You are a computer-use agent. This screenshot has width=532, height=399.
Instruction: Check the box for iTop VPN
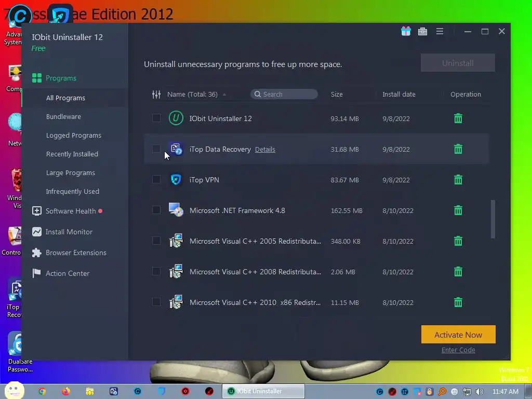[156, 179]
